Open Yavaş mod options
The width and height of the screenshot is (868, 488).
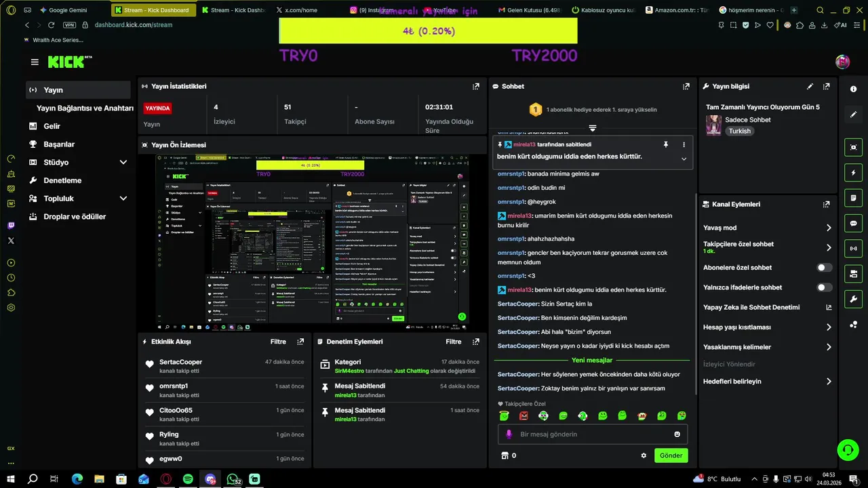766,228
